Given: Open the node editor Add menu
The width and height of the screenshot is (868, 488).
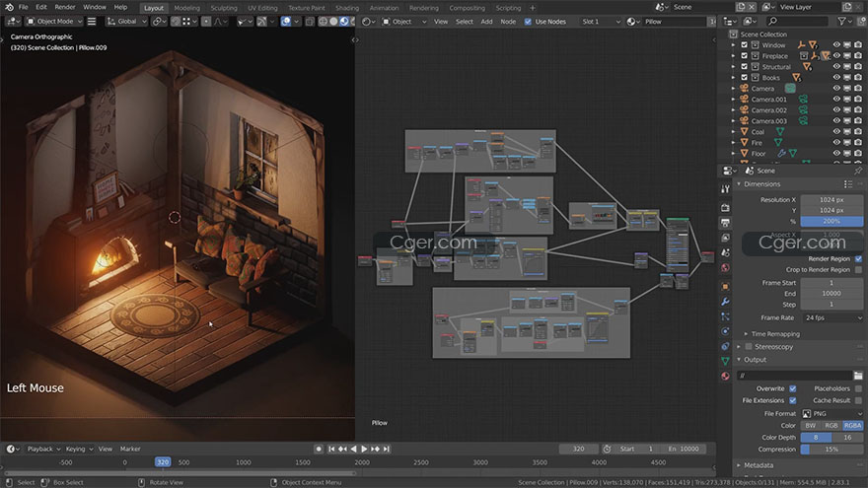Looking at the screenshot, I should (x=486, y=22).
